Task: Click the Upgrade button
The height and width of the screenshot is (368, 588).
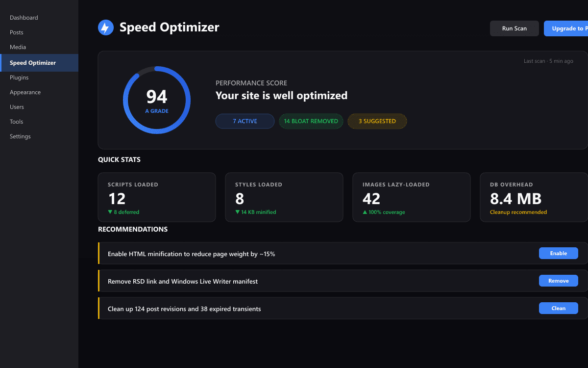Action: tap(566, 28)
